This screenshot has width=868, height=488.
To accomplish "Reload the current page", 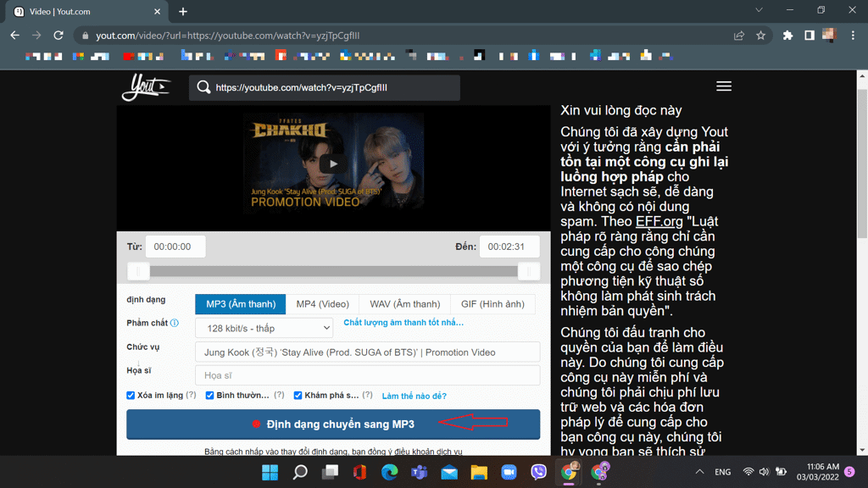I will click(58, 36).
